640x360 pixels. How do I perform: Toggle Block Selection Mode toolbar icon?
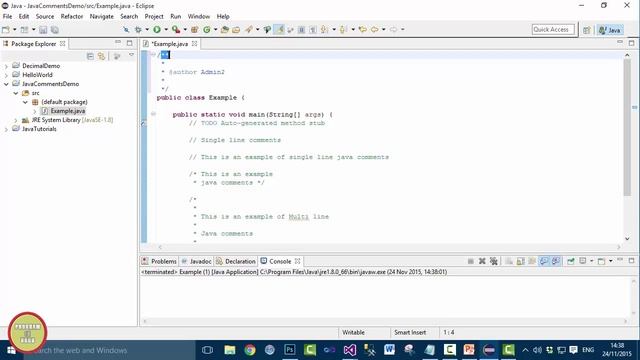click(x=301, y=30)
